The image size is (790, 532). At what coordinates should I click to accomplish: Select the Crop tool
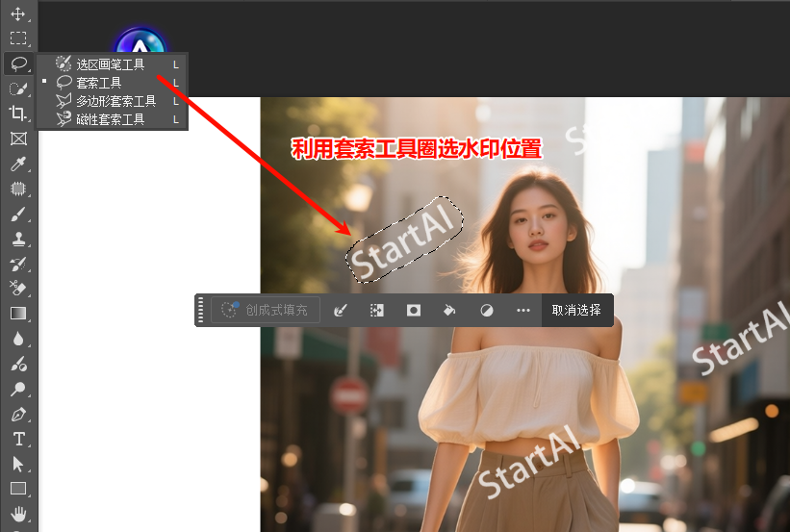tap(17, 114)
